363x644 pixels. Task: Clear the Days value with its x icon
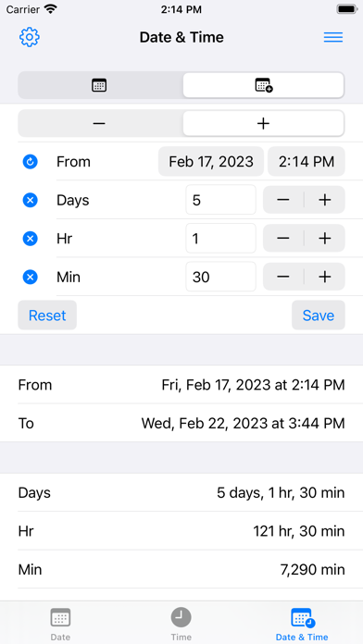[x=30, y=200]
